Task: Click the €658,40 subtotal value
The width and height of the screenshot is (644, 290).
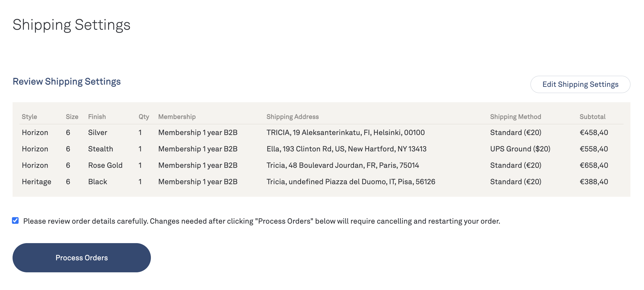Action: tap(594, 165)
